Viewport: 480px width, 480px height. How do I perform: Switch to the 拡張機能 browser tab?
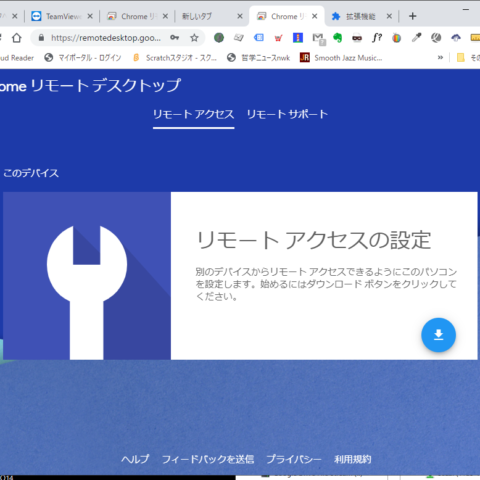pyautogui.click(x=362, y=16)
